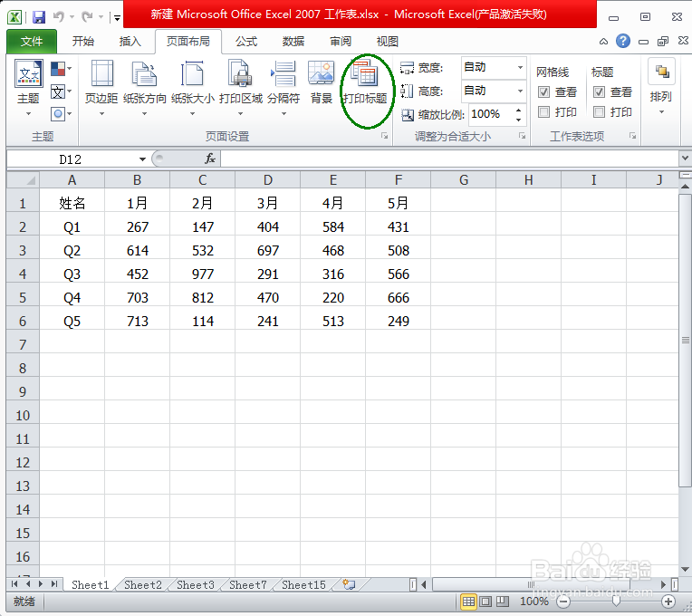This screenshot has width=692, height=616.
Task: Click the insert function fx icon
Action: pyautogui.click(x=210, y=159)
